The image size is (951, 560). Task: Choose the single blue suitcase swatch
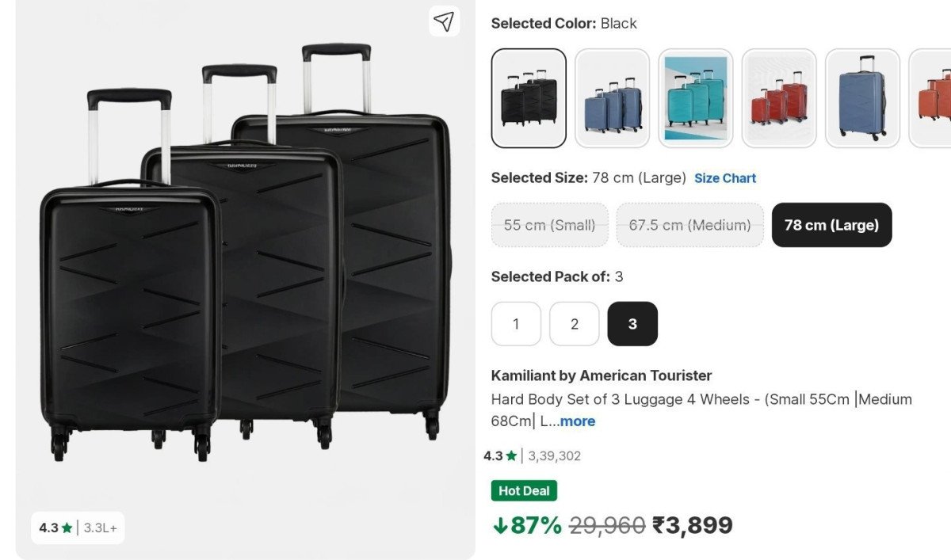tap(862, 98)
